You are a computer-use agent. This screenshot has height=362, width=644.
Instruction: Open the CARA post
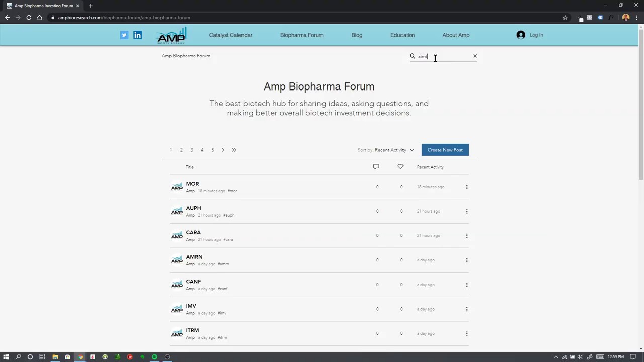193,233
